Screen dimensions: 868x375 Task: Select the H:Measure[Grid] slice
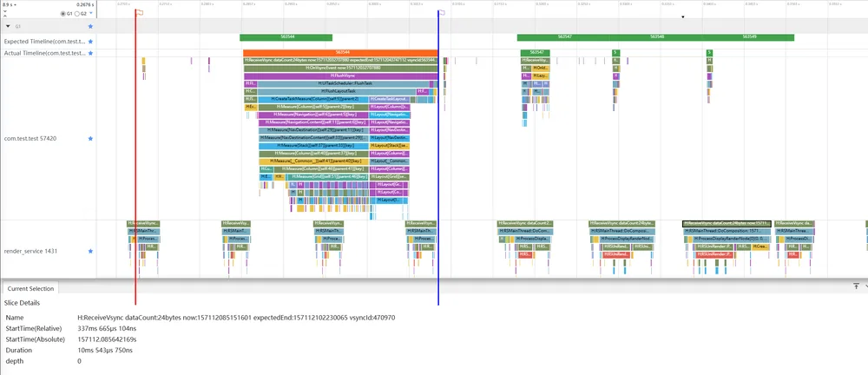[x=327, y=177]
